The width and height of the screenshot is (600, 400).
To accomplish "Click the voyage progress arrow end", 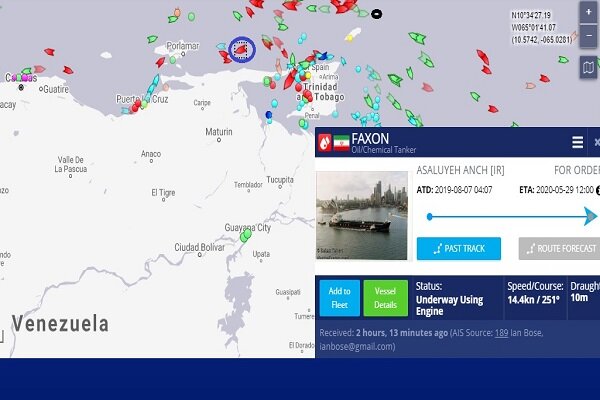I will click(591, 216).
